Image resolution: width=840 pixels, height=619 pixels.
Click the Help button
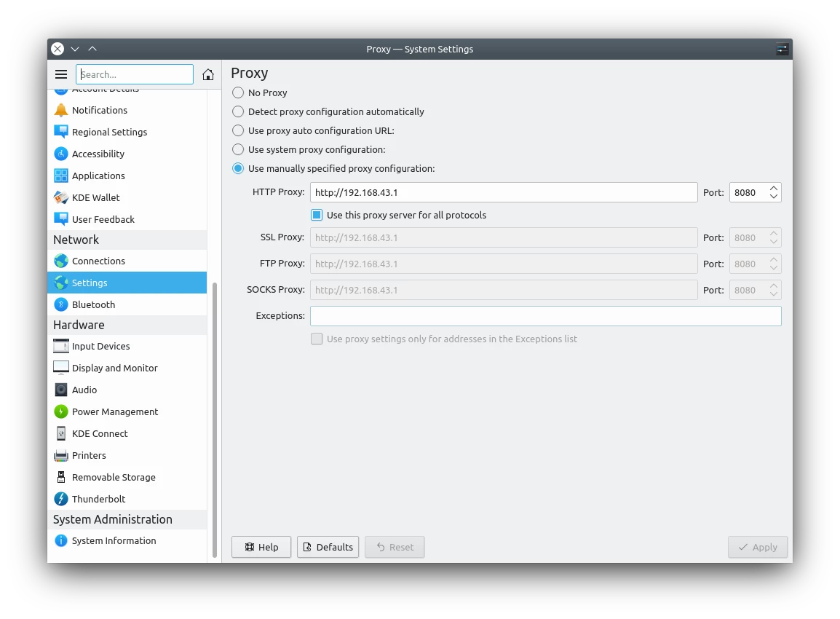click(x=261, y=547)
